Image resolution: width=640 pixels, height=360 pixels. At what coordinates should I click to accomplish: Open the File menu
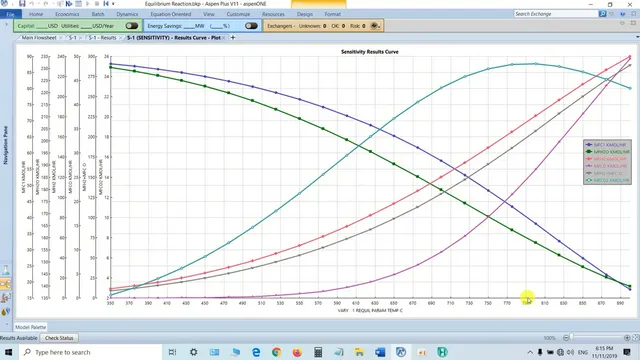[10, 14]
